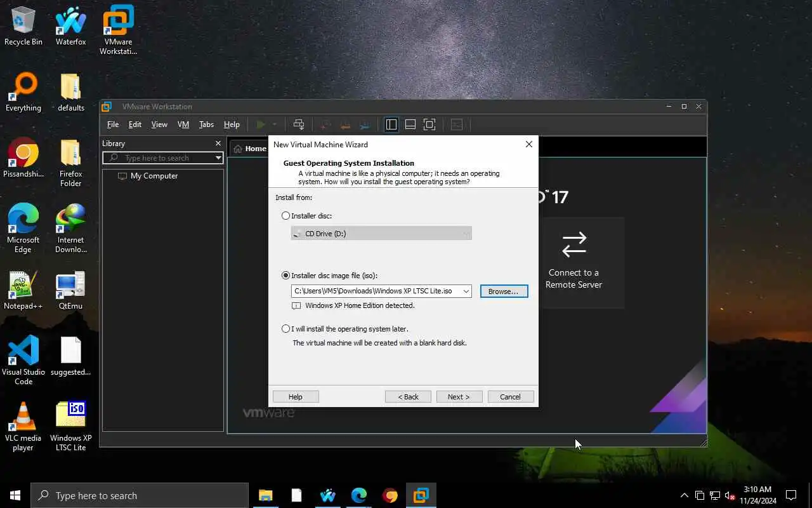Toggle the thumbnail bar view icon
The image size is (812, 508).
410,124
